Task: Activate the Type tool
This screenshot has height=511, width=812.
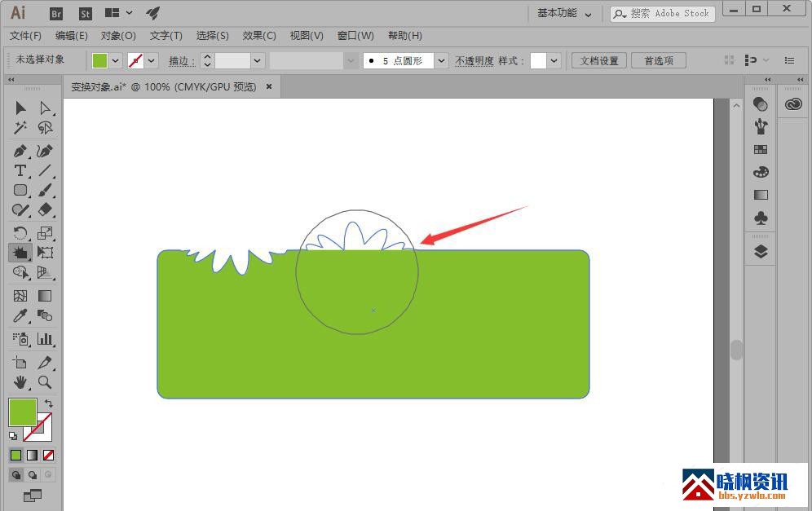Action: (20, 170)
